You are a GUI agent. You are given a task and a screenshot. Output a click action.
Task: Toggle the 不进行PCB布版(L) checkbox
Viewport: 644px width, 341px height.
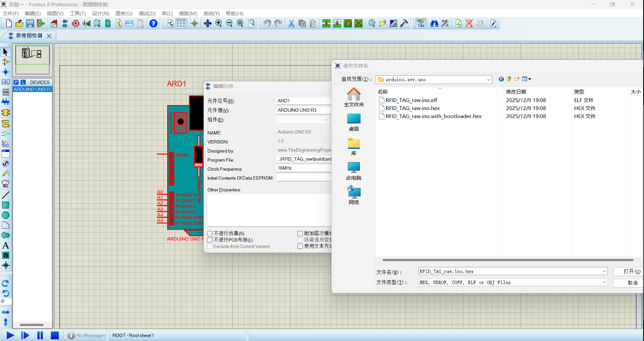pos(210,240)
